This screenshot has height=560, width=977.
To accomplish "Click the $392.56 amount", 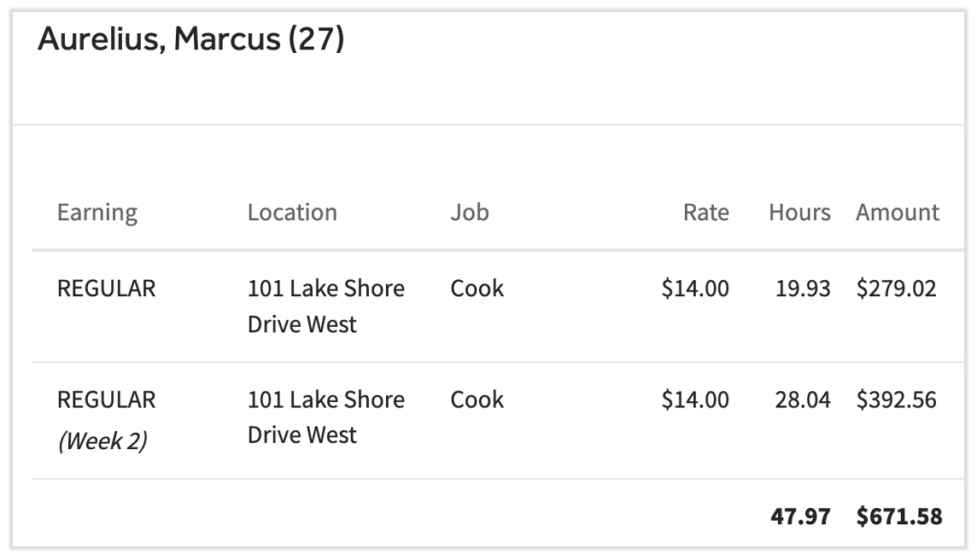I will click(897, 400).
